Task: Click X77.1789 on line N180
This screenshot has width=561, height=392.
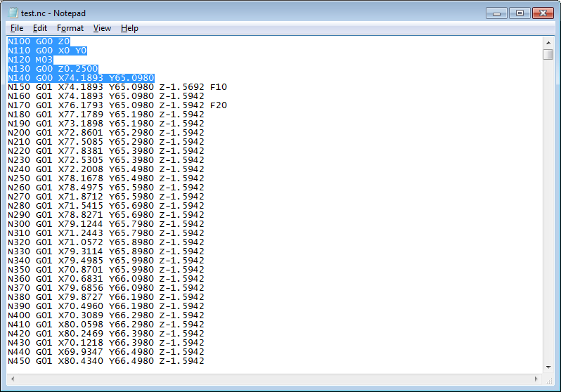Action: pyautogui.click(x=81, y=114)
